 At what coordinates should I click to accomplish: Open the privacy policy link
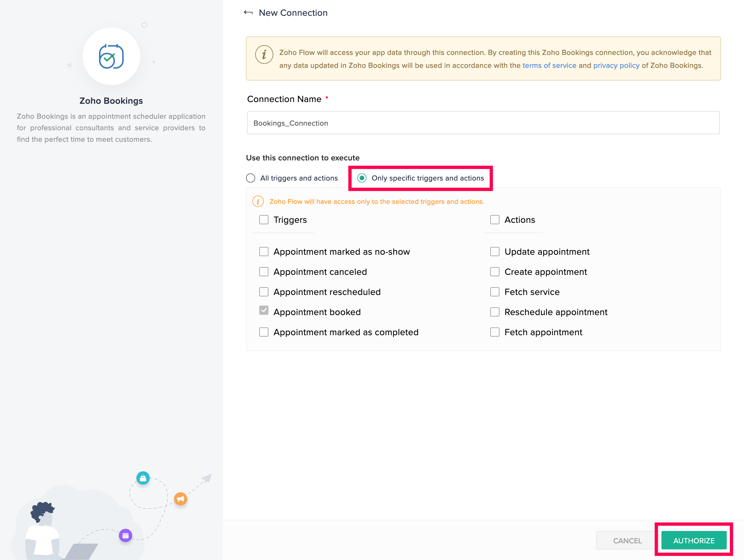coord(616,66)
